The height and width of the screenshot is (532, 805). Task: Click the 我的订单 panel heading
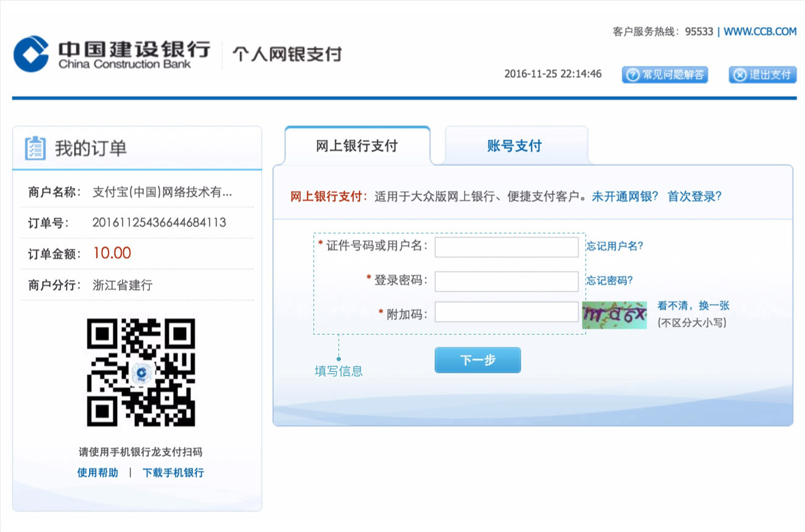91,148
